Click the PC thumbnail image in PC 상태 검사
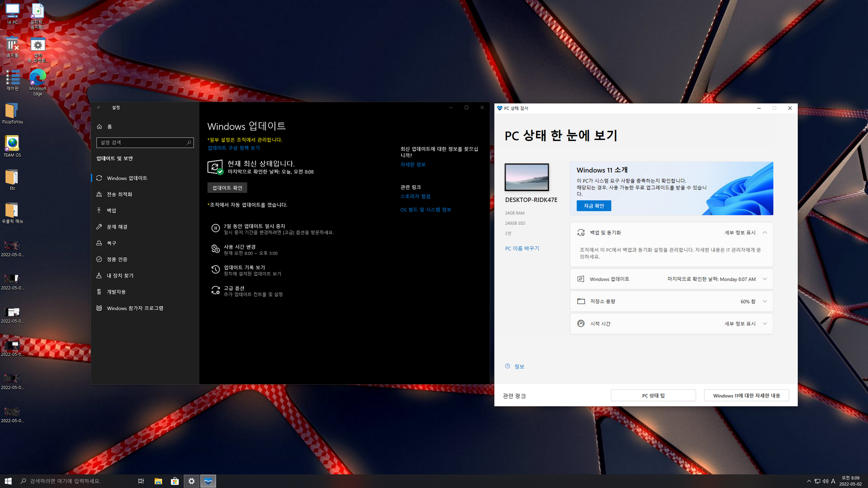 (527, 177)
